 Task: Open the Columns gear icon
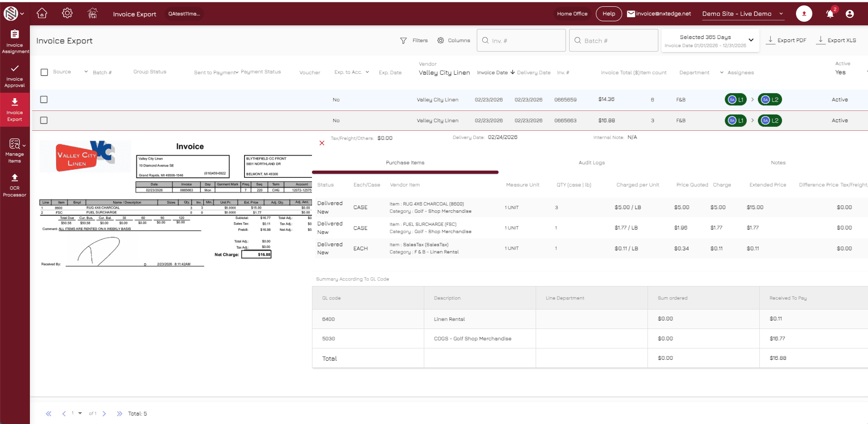point(441,40)
